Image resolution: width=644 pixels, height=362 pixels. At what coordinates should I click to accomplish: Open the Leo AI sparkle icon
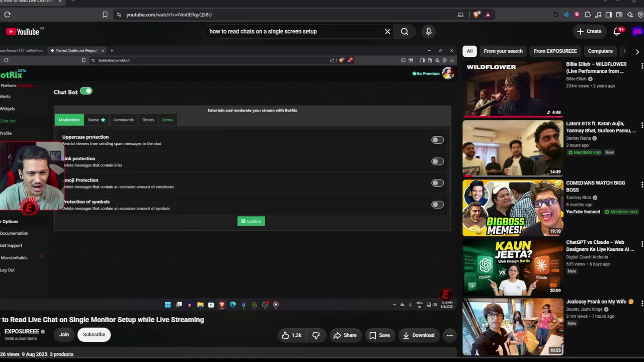630,15
